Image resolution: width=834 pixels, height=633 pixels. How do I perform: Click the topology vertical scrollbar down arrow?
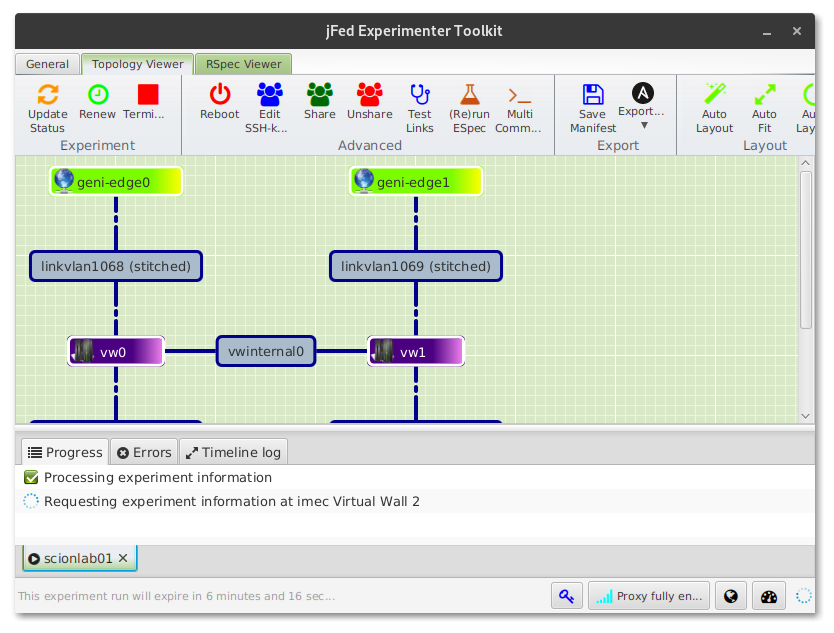click(805, 416)
